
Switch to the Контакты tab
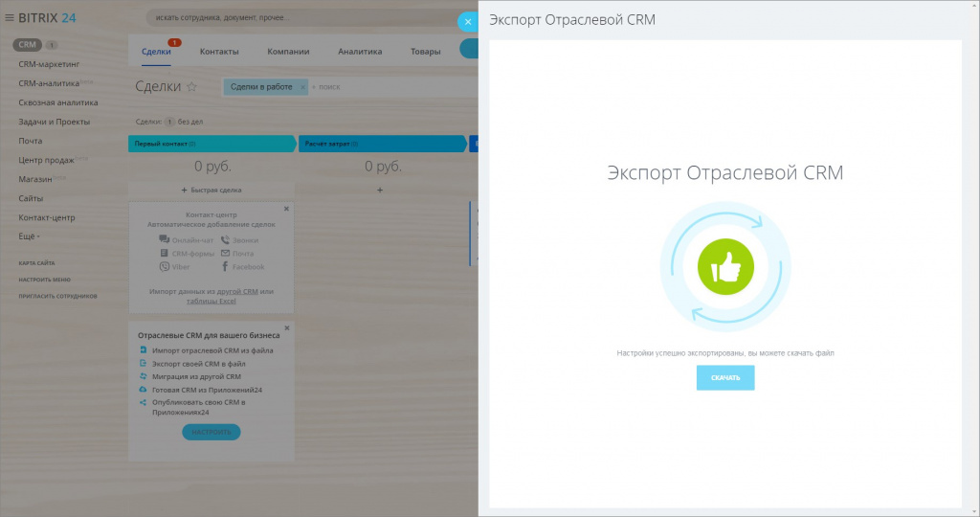[219, 52]
